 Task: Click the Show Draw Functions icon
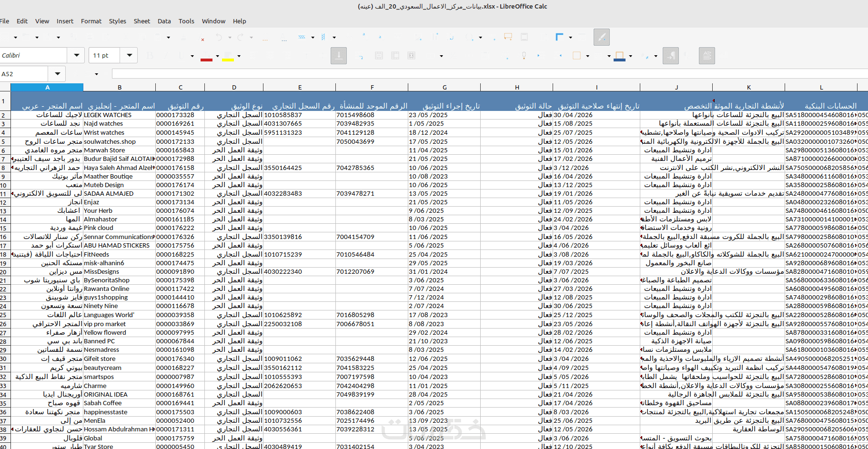click(x=602, y=37)
